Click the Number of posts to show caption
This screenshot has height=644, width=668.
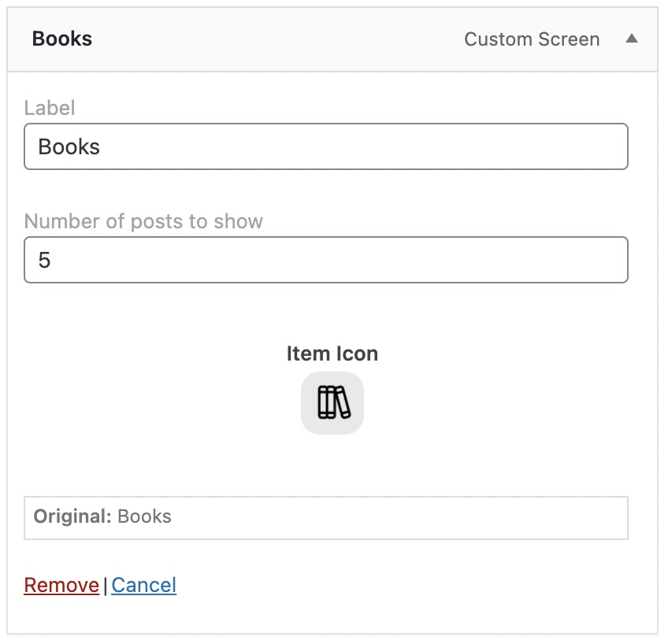pyautogui.click(x=143, y=221)
